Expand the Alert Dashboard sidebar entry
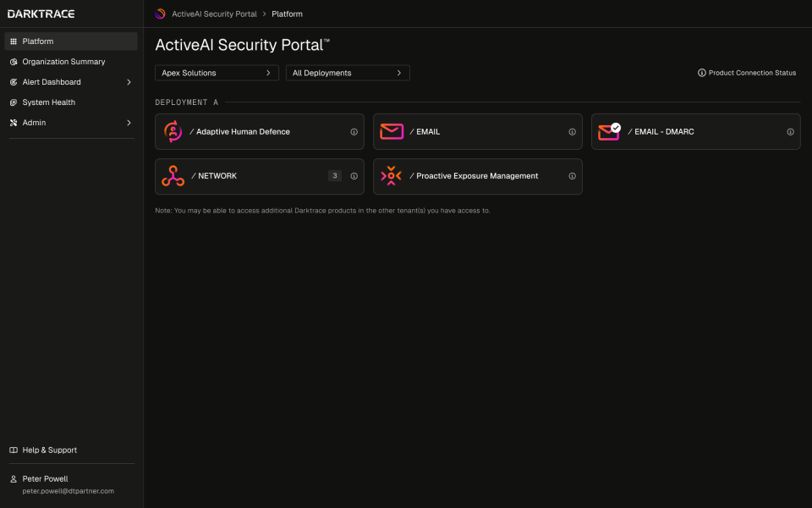The image size is (812, 508). tap(129, 81)
